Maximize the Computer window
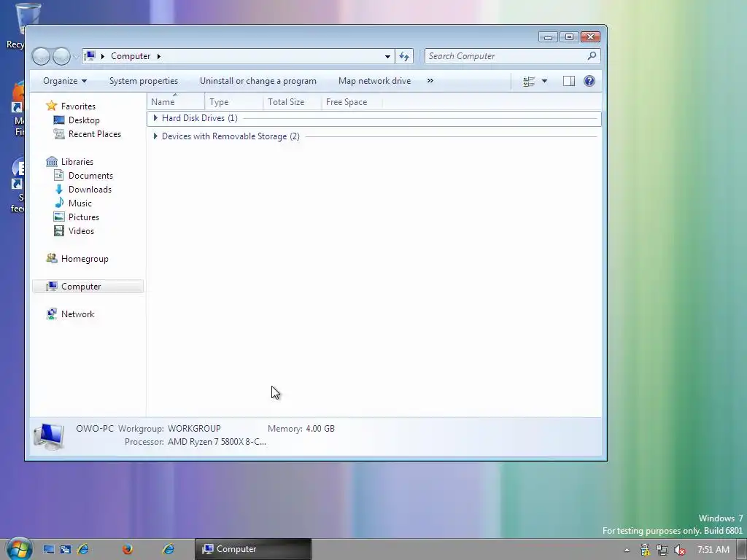Screen dimensions: 747x560 click(x=569, y=37)
